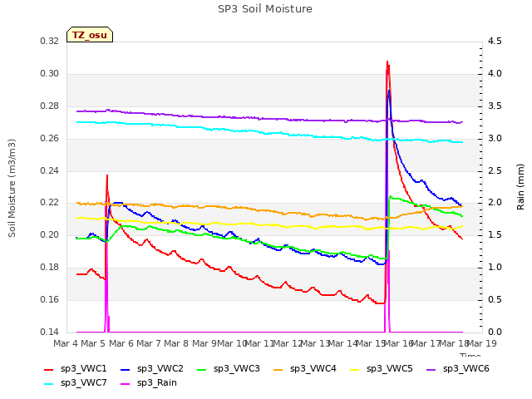Click the sp3_Rain legend entry
532x399 pixels.
click(x=149, y=383)
